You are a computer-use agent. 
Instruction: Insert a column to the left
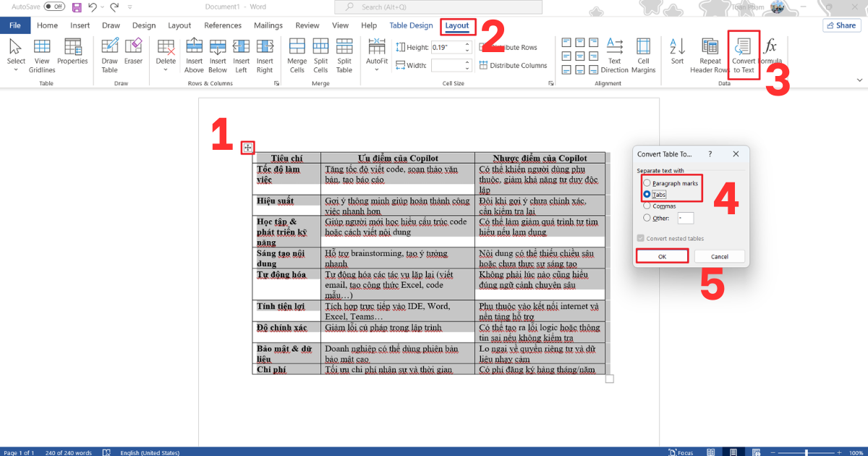click(x=242, y=54)
